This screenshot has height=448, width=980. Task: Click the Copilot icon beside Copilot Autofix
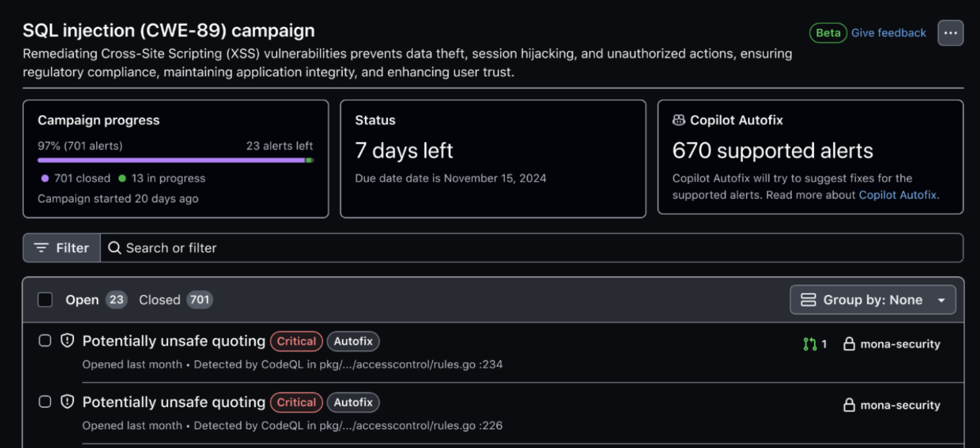point(679,120)
